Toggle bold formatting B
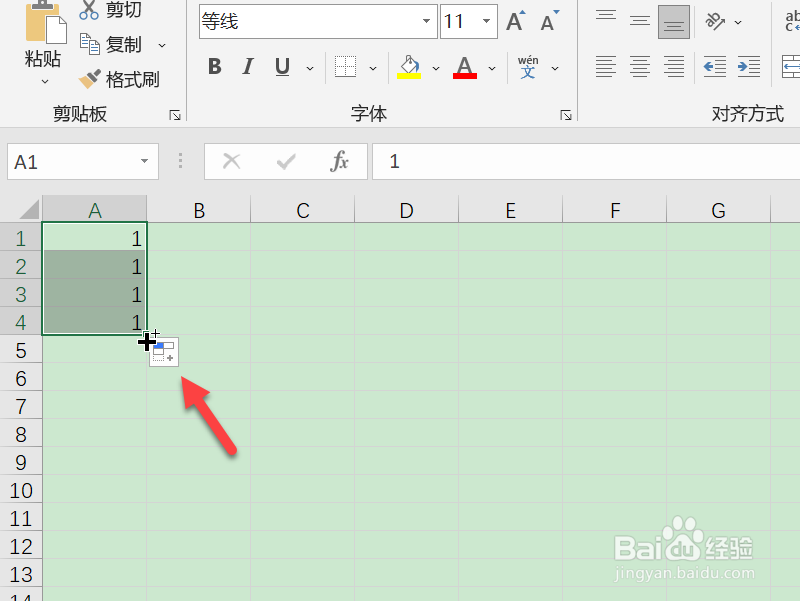The width and height of the screenshot is (800, 601). click(x=215, y=66)
